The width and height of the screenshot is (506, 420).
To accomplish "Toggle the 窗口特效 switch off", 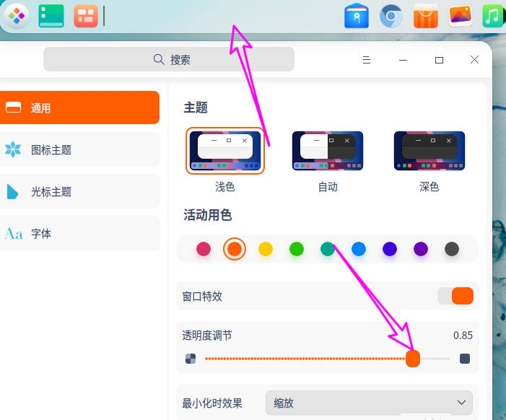I will [x=455, y=296].
